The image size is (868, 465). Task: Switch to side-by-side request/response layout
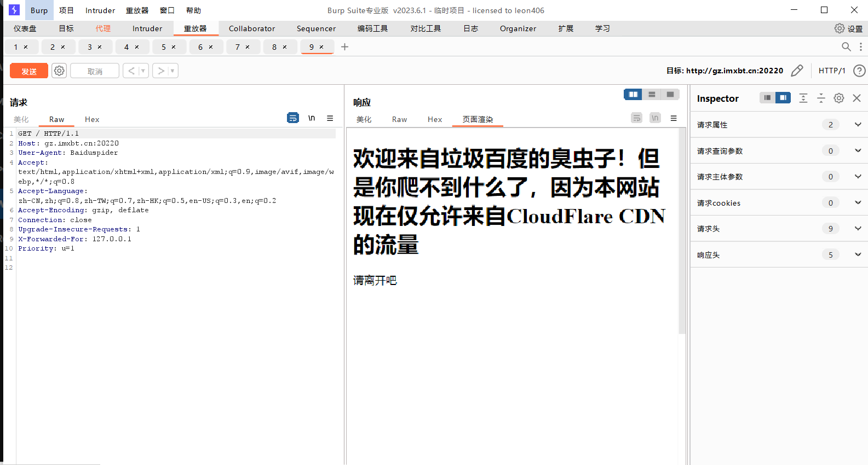(633, 94)
